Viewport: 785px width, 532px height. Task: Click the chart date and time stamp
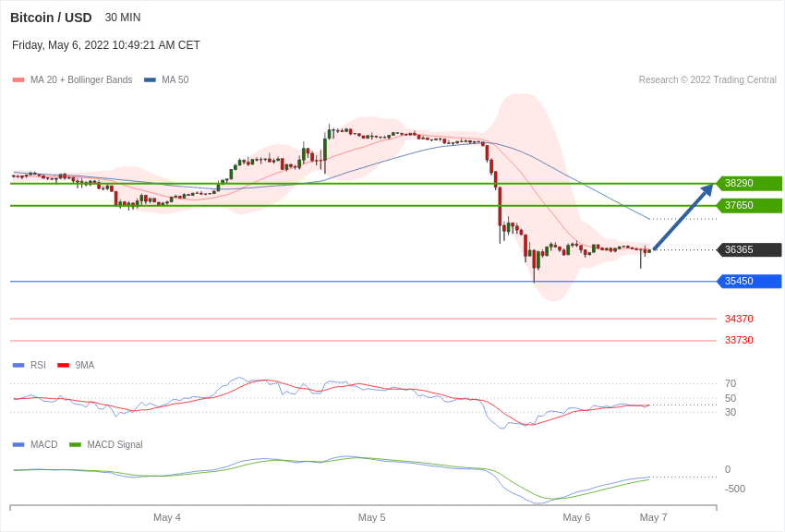coord(106,45)
